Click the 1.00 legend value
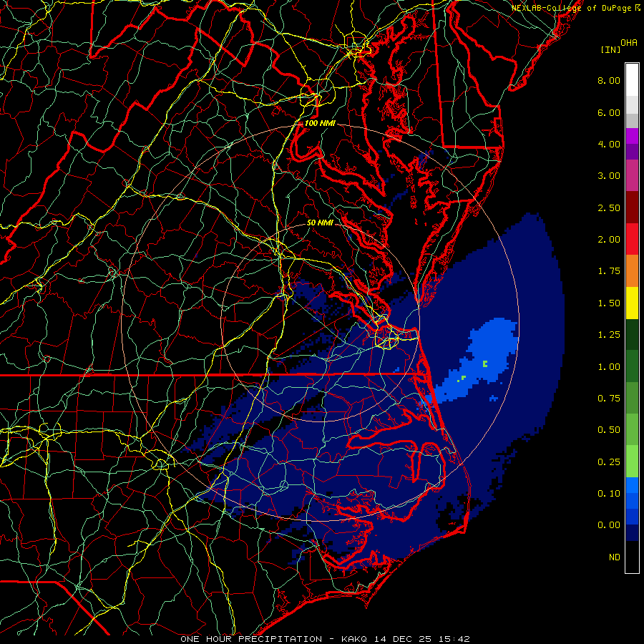The height and width of the screenshot is (644, 644). pyautogui.click(x=609, y=367)
